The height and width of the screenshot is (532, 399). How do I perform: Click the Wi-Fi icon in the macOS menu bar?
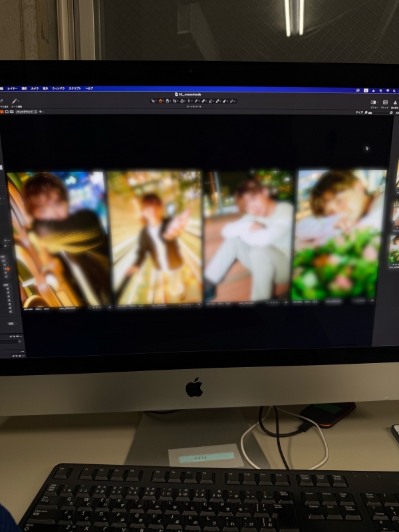point(387,89)
